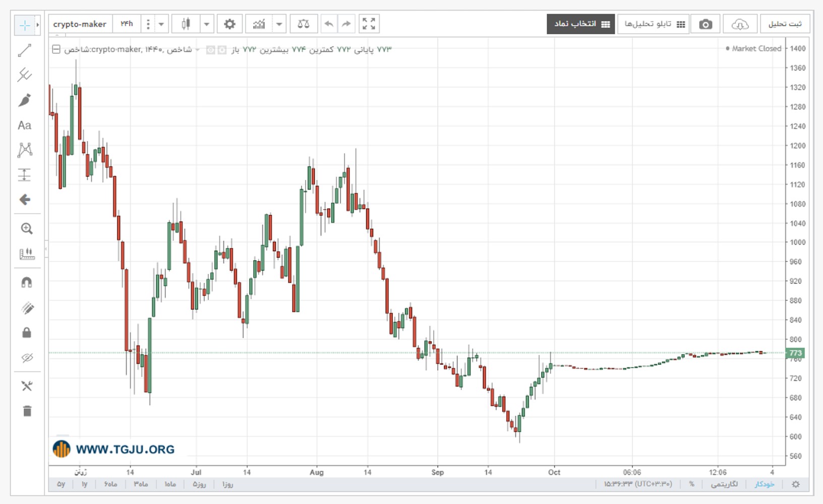The width and height of the screenshot is (823, 504).
Task: Open the 24h interval selector
Action: click(x=127, y=24)
